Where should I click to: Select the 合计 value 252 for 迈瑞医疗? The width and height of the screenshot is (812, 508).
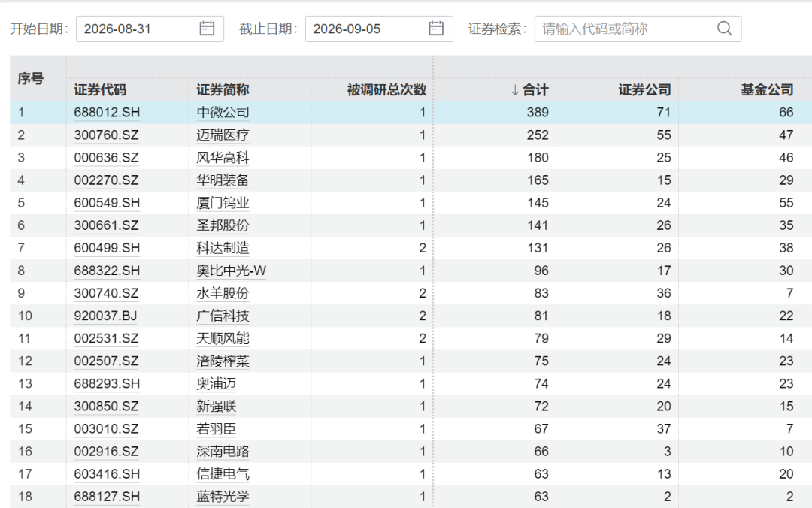538,135
